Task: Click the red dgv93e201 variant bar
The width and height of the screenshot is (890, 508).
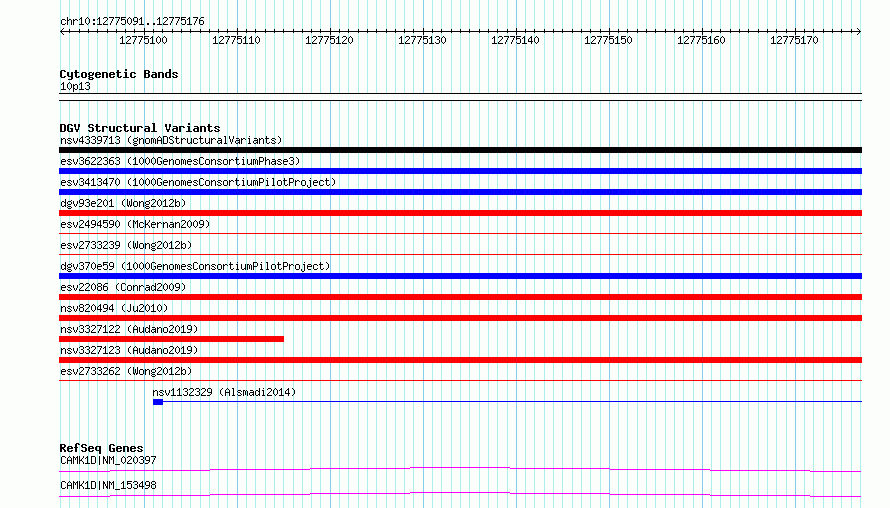Action: pos(460,213)
